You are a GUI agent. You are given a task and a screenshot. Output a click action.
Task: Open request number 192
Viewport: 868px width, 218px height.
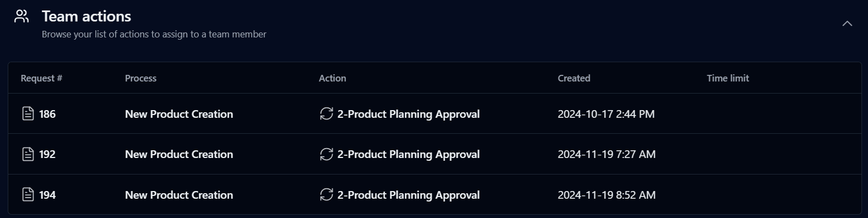pyautogui.click(x=47, y=154)
